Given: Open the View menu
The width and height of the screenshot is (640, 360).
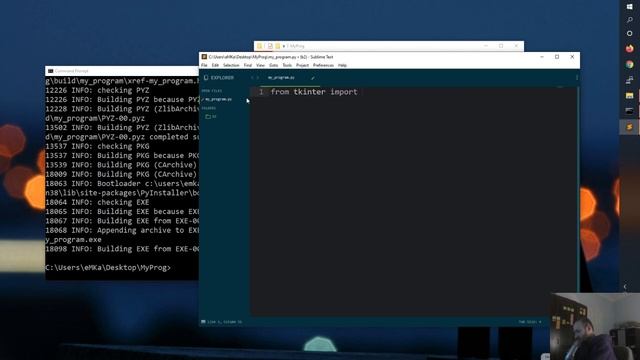Looking at the screenshot, I should [260, 65].
